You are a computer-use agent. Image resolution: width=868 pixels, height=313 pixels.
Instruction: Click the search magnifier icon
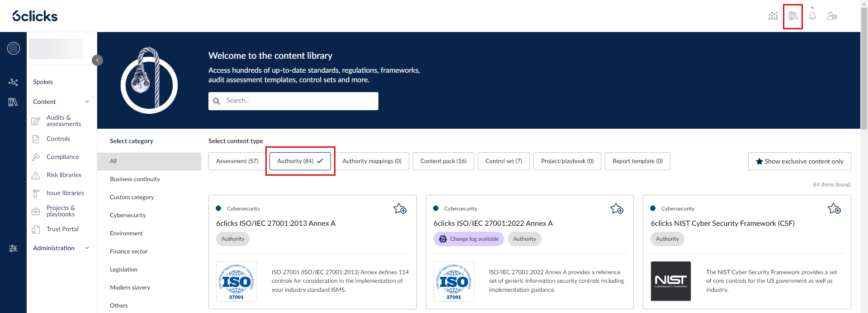(x=217, y=101)
